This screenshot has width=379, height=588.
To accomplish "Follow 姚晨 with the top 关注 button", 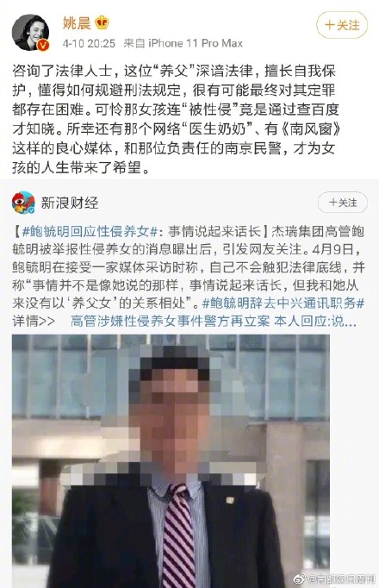I will click(x=342, y=25).
